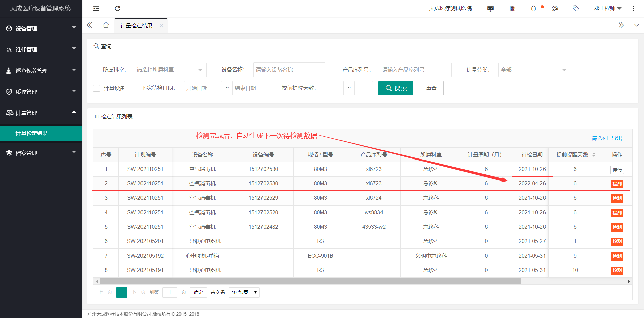Click the 设备名称 input field
This screenshot has width=644, height=318.
(289, 70)
